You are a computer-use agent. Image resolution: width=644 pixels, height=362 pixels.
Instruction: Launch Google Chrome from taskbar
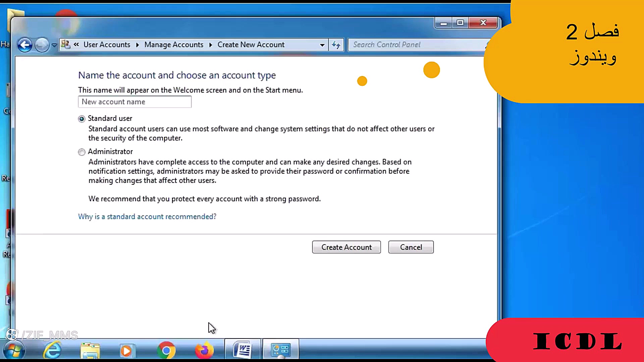coord(166,350)
